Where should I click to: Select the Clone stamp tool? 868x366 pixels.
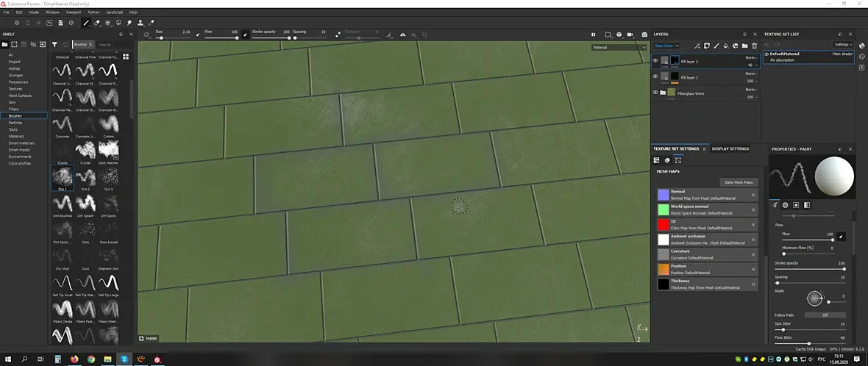pos(140,23)
